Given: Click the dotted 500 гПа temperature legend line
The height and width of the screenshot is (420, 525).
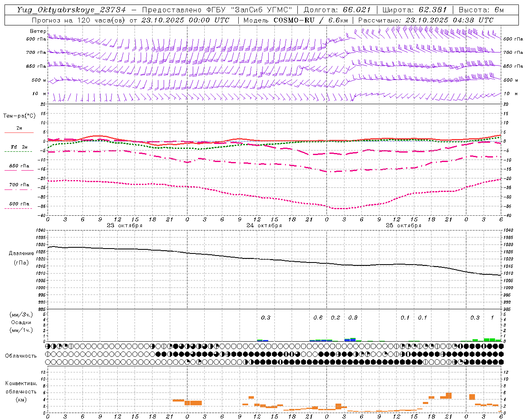Looking at the screenshot, I should 18,208.
